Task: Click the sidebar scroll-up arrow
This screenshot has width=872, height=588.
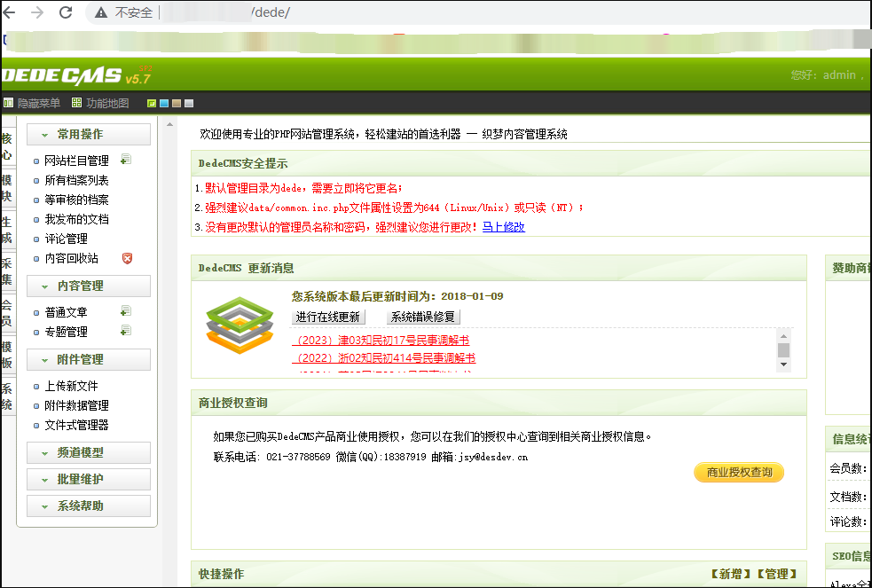Action: click(x=170, y=124)
